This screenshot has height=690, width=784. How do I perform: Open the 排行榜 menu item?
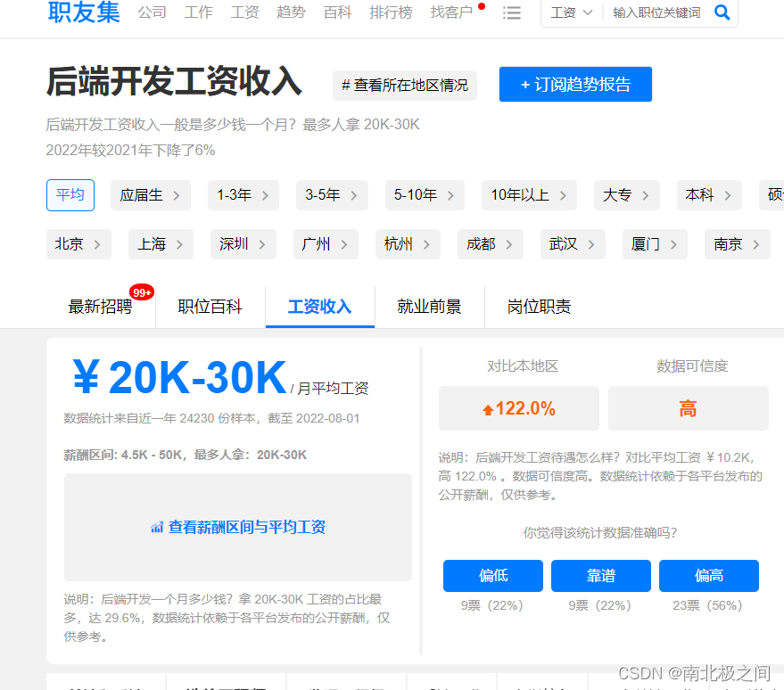pos(391,13)
